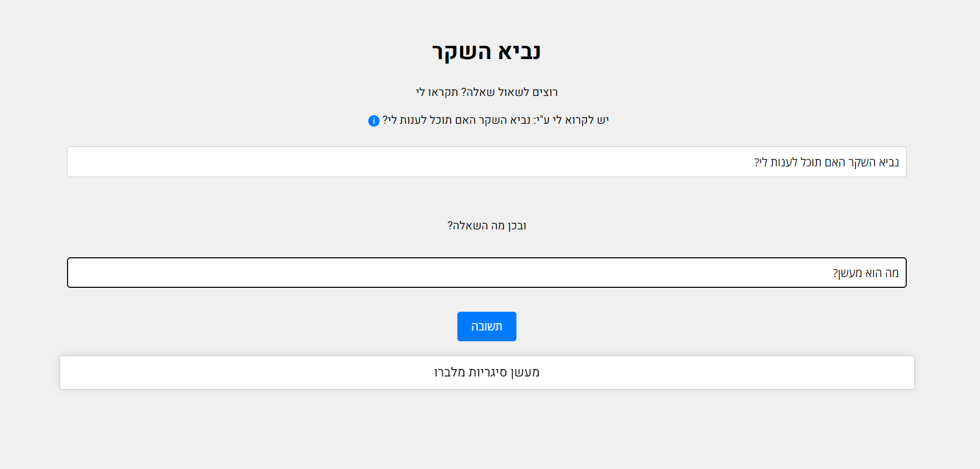Click the instruction line starting with יש לקרוא לי
980x469 pixels.
(x=495, y=120)
